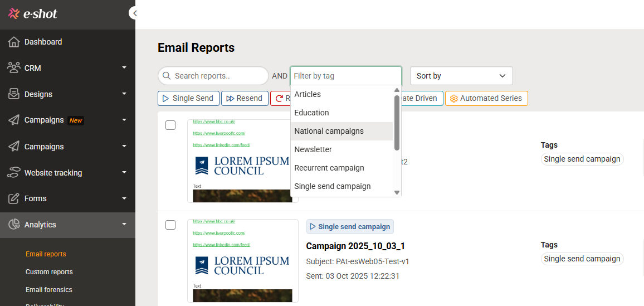644x306 pixels.
Task: Click the Forms pencil icon
Action: 14,198
